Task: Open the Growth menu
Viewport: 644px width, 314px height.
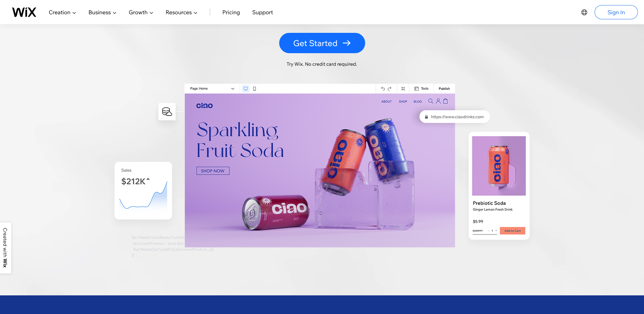Action: pos(141,13)
